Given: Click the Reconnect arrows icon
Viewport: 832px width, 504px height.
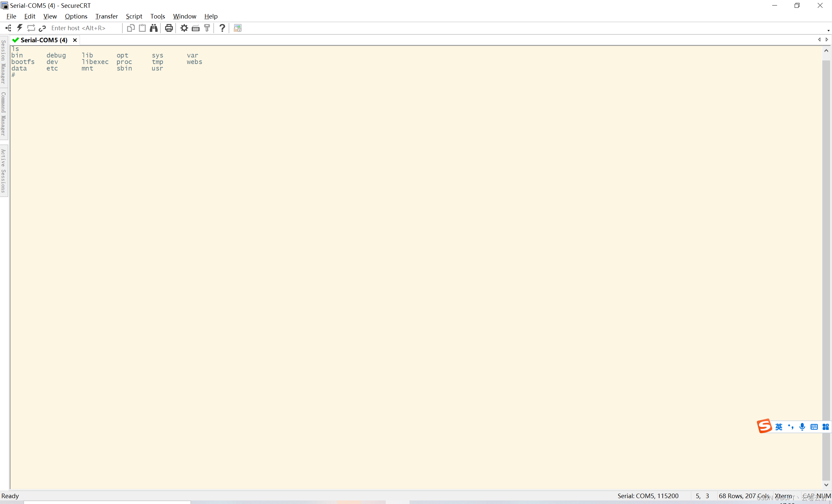Looking at the screenshot, I should coord(31,28).
